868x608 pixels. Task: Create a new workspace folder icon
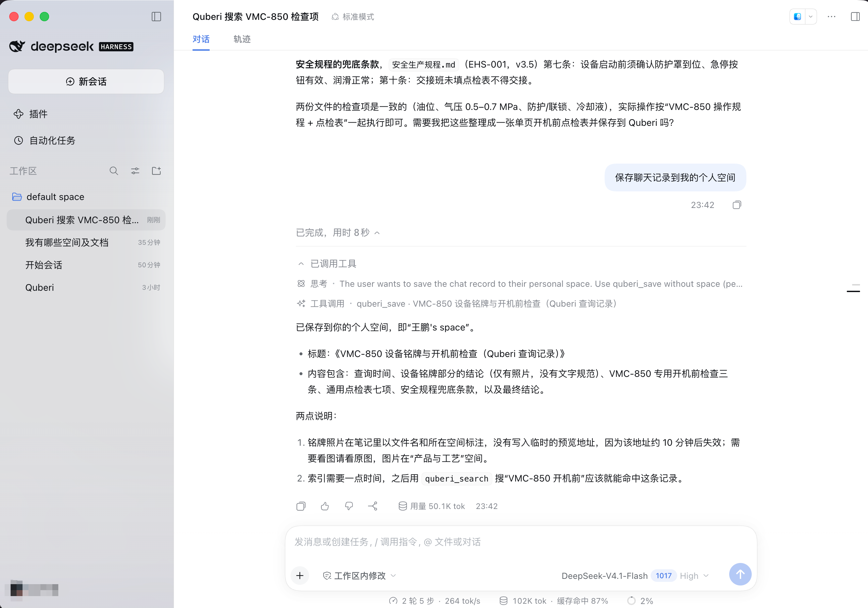pyautogui.click(x=156, y=171)
